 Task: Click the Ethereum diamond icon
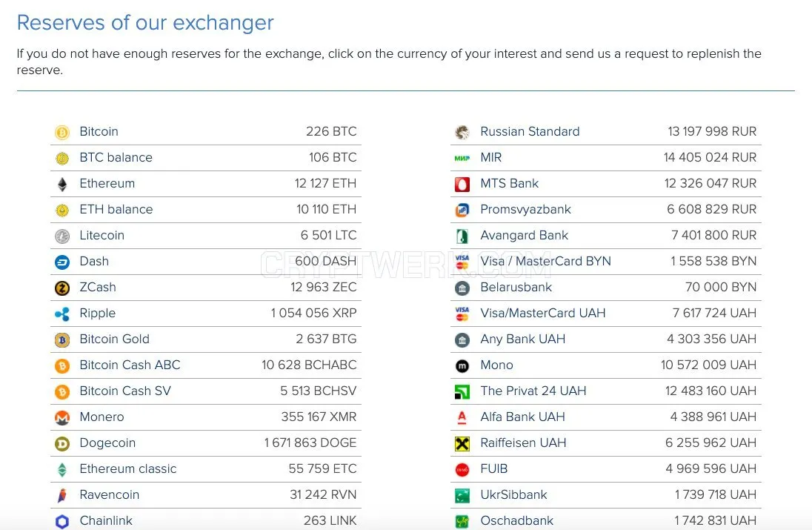click(62, 185)
